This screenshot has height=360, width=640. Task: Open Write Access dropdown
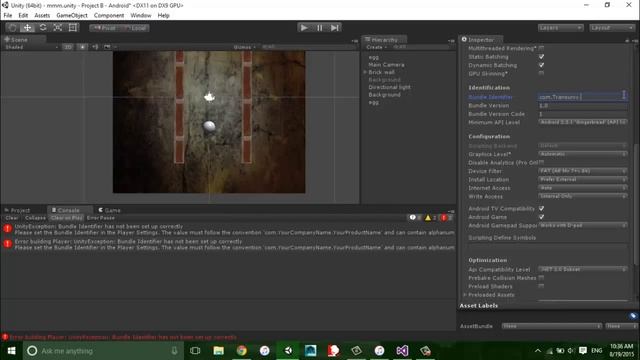[x=582, y=196]
